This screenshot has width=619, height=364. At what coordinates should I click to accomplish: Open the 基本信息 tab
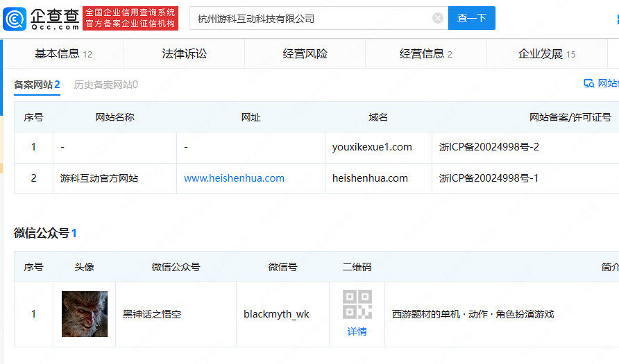coord(63,54)
